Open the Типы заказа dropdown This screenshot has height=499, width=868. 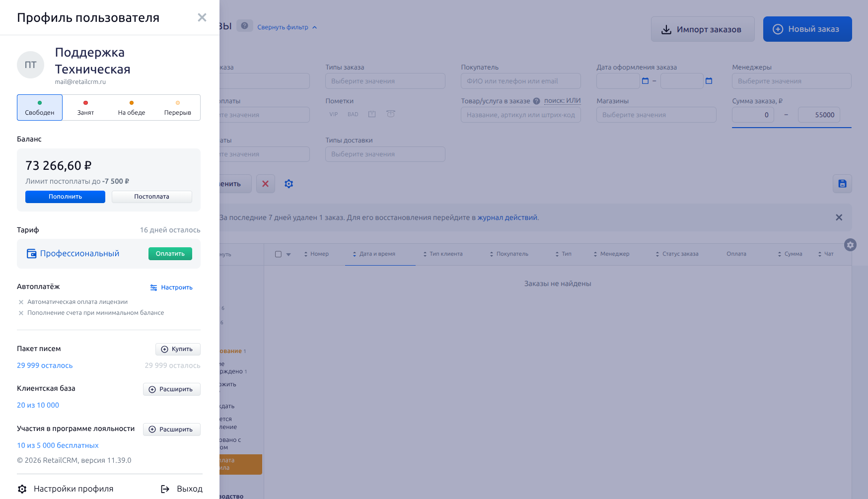385,81
